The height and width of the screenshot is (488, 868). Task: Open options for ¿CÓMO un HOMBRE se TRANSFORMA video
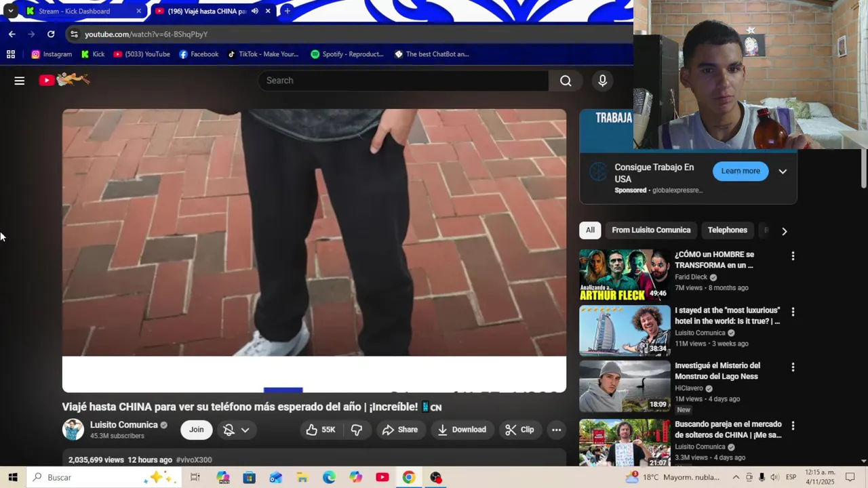(x=793, y=256)
